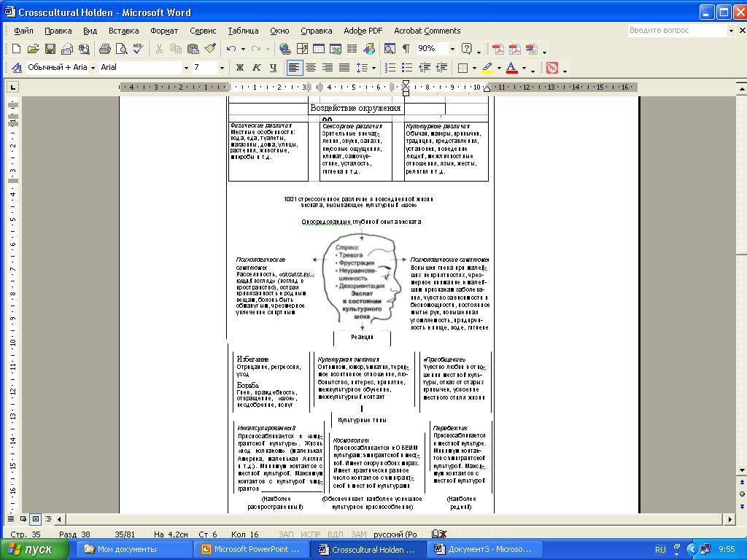
Task: Paste clipboard with the toolbar icon
Action: [193, 49]
